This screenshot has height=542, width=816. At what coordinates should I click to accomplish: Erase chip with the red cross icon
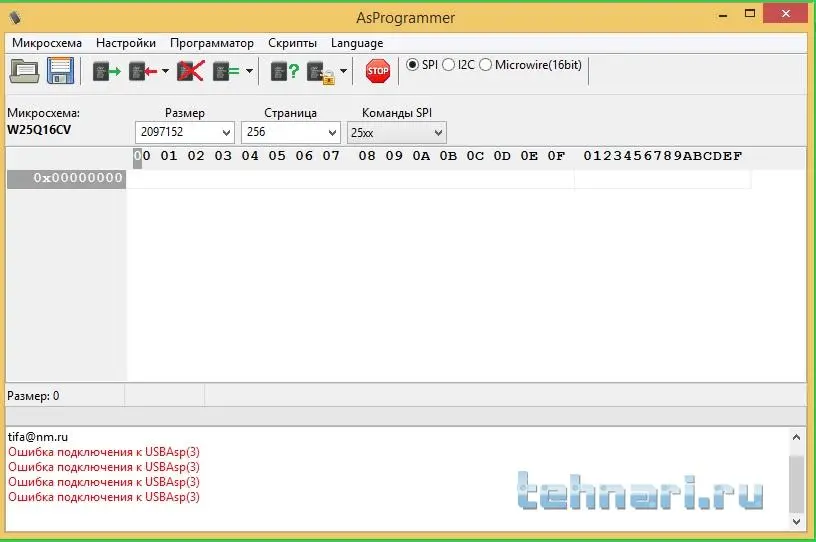(x=190, y=71)
